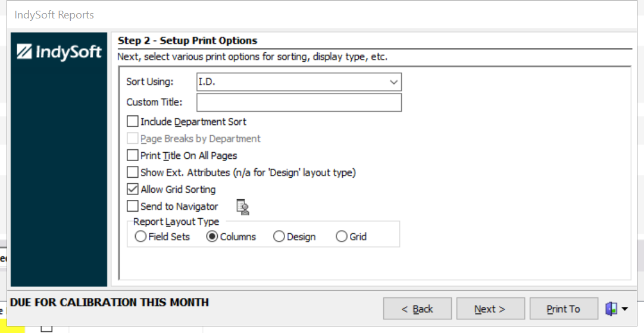Choose the Columns layout radio button
Screen dimensions: 644x333
212,237
